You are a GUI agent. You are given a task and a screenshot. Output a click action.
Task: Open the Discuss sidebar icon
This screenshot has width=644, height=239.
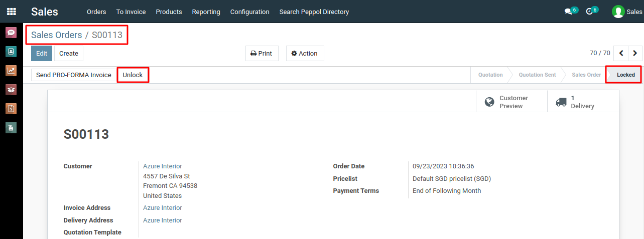(x=11, y=33)
